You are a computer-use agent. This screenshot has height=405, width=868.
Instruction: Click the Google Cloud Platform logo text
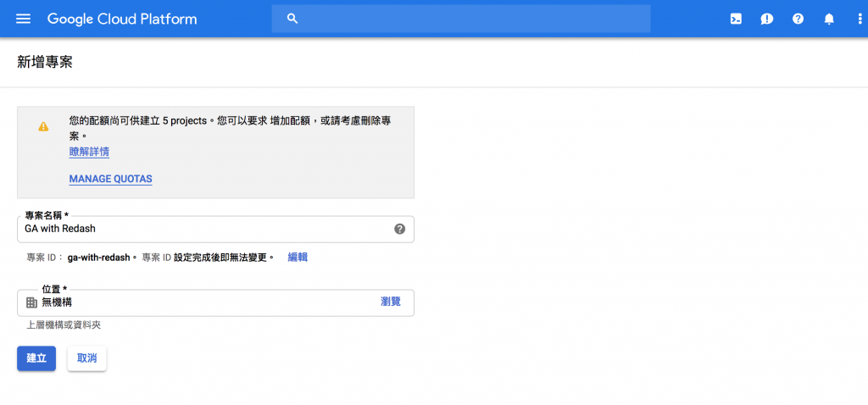pyautogui.click(x=122, y=19)
